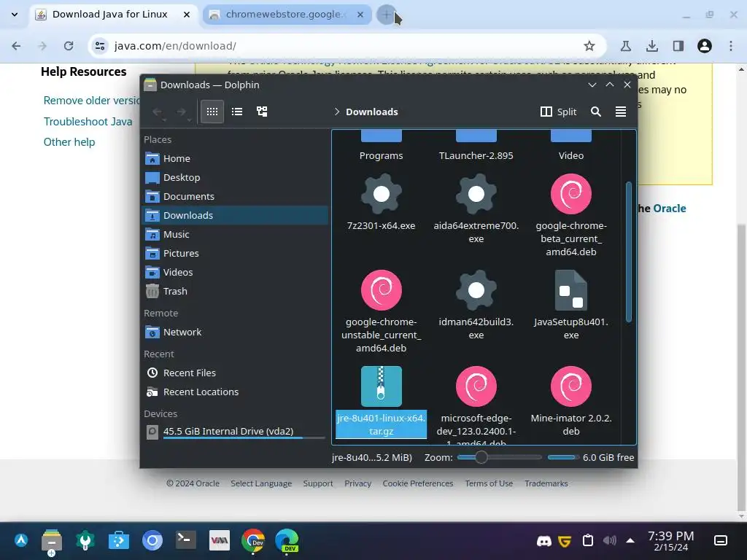The image size is (747, 560).
Task: Open Troubleshoot Java link
Action: pos(88,122)
